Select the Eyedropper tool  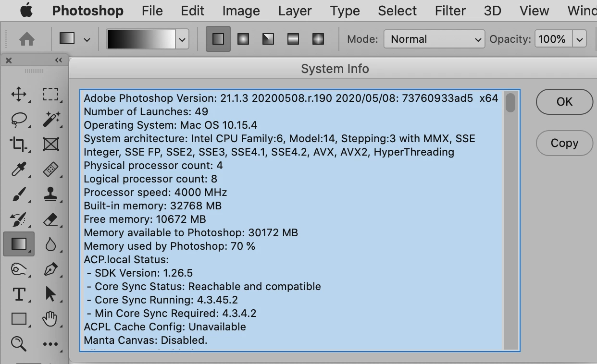19,169
